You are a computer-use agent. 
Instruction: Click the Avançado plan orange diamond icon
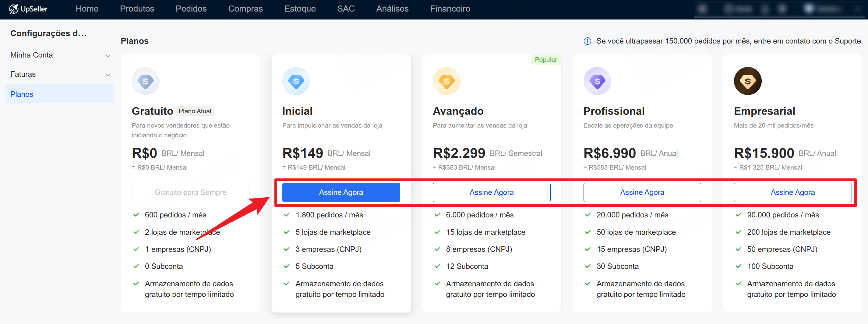click(x=446, y=81)
